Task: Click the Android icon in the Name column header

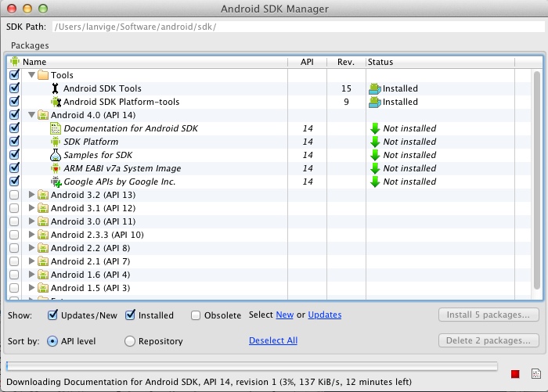Action: coord(15,62)
